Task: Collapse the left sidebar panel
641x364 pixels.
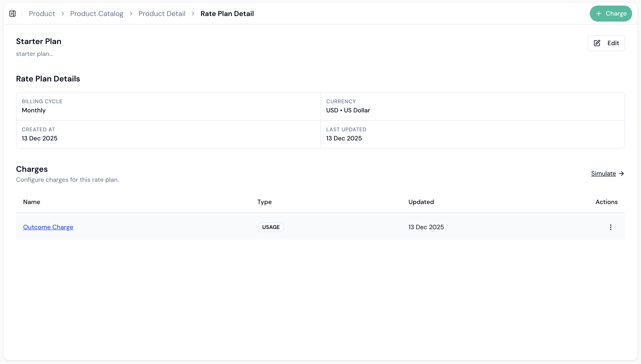Action: click(x=12, y=14)
